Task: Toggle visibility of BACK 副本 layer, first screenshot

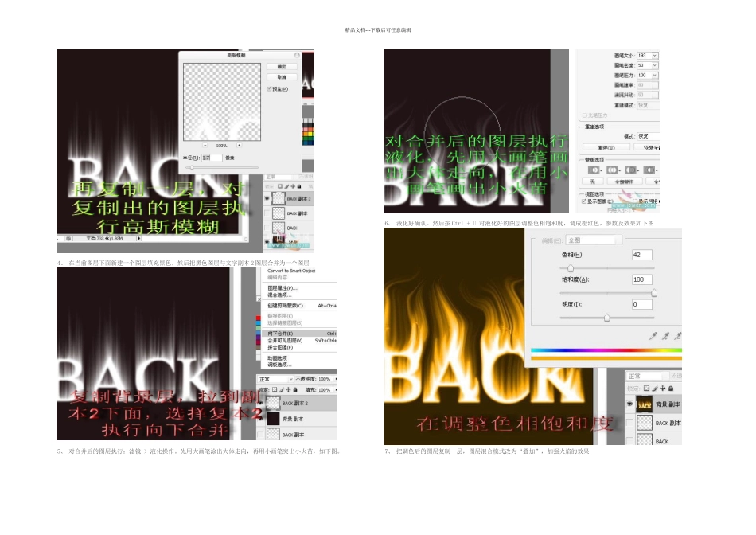Action: [267, 213]
